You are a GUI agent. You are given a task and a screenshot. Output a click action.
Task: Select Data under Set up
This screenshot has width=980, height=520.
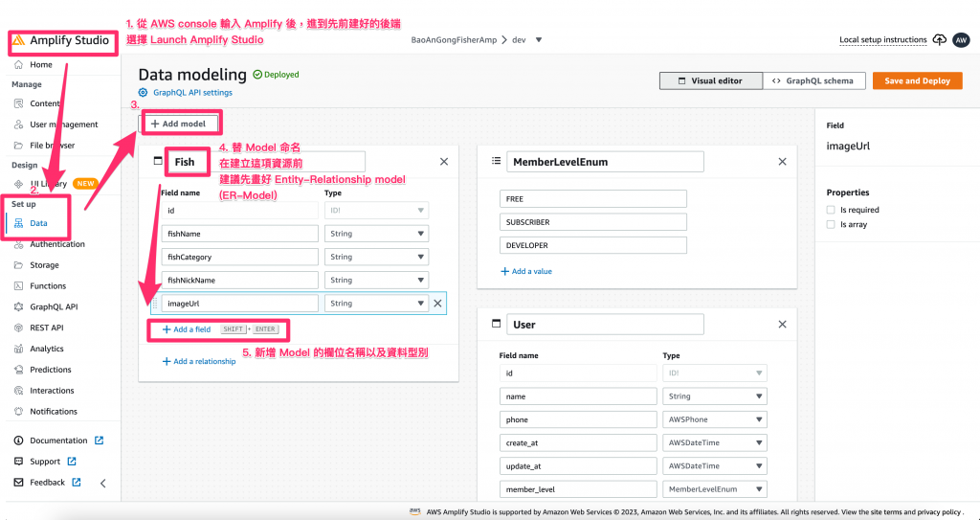coord(38,223)
